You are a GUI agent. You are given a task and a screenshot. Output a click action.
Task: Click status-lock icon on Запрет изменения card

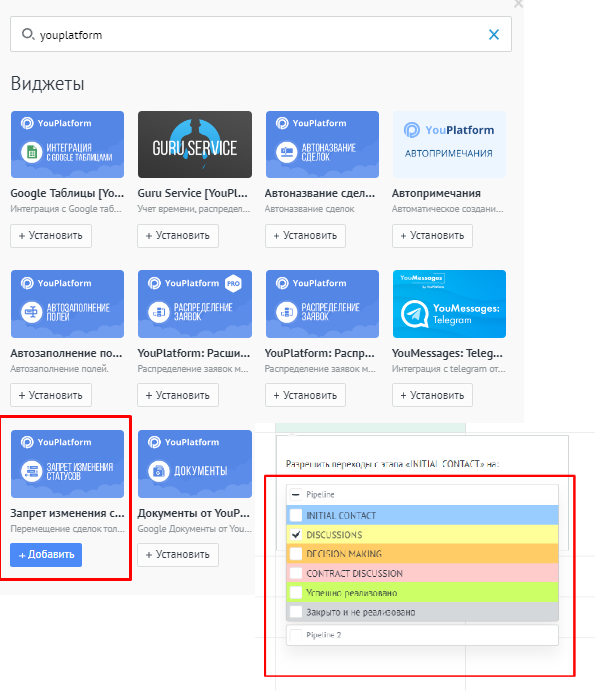32,471
